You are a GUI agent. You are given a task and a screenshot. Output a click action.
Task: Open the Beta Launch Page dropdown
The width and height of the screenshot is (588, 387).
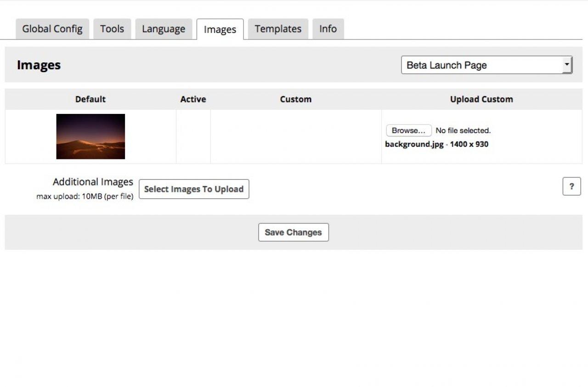482,65
